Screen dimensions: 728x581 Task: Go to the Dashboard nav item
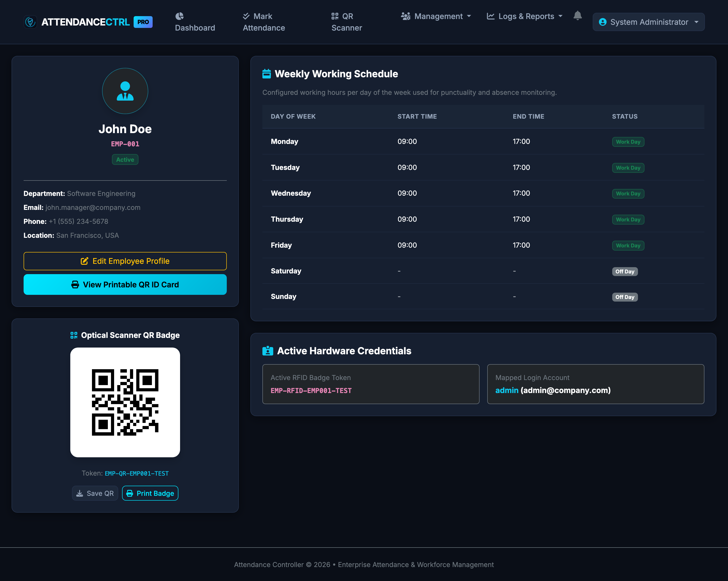(x=195, y=22)
